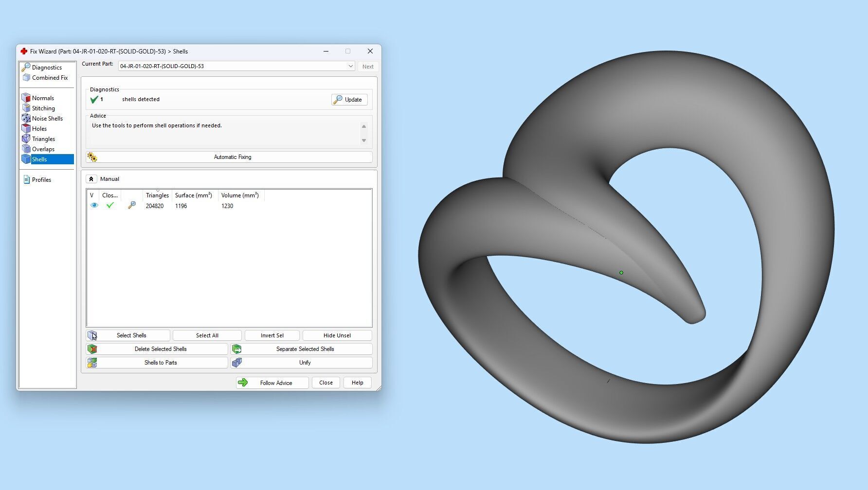The height and width of the screenshot is (490, 868).
Task: Open the Profiles page
Action: (x=41, y=180)
